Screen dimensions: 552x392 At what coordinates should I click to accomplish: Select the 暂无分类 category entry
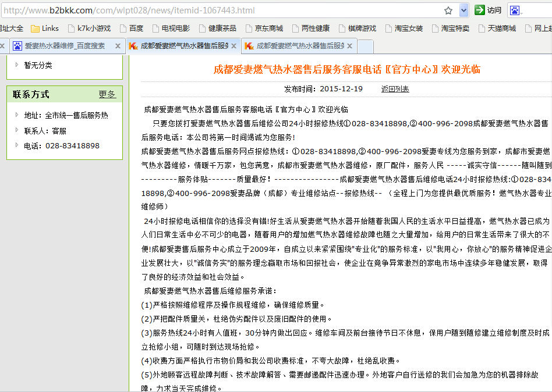[x=38, y=65]
